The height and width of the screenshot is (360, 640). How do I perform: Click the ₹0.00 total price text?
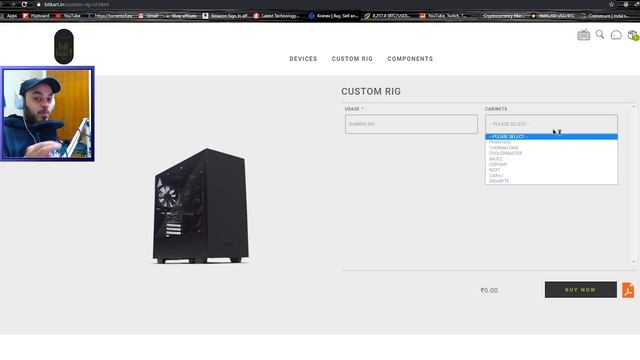[x=489, y=291]
